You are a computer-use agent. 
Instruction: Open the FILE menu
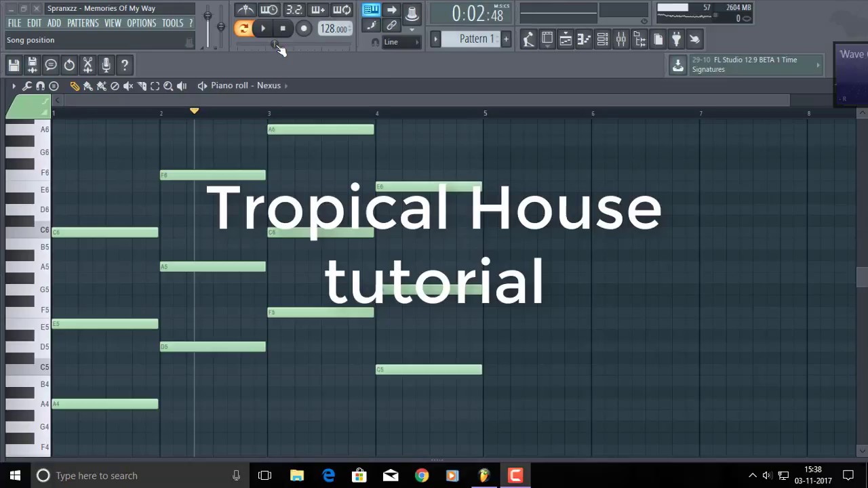click(14, 23)
